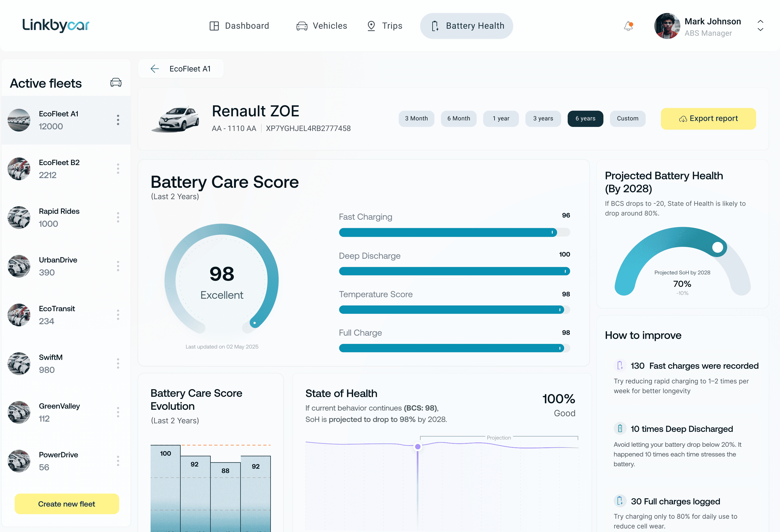Export the battery report
780x532 pixels.
coord(708,119)
